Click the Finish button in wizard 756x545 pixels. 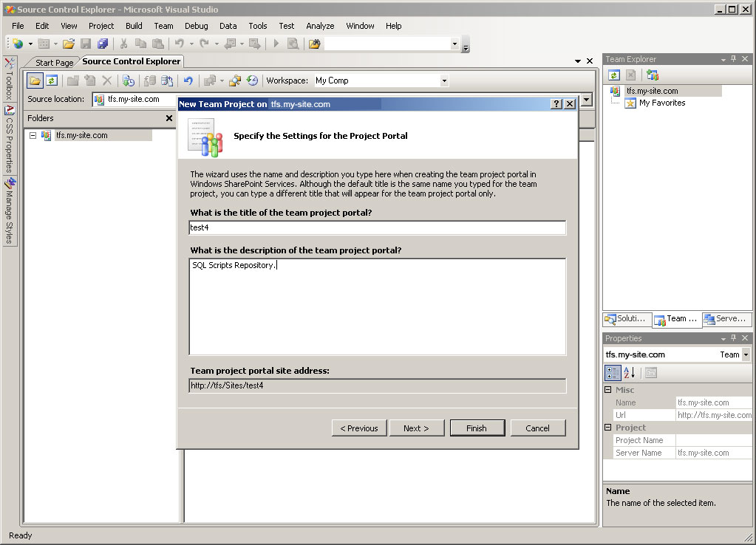tap(477, 428)
